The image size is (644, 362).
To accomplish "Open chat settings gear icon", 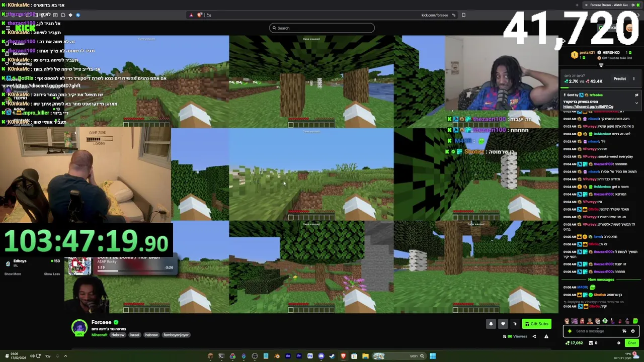I will pyautogui.click(x=619, y=343).
